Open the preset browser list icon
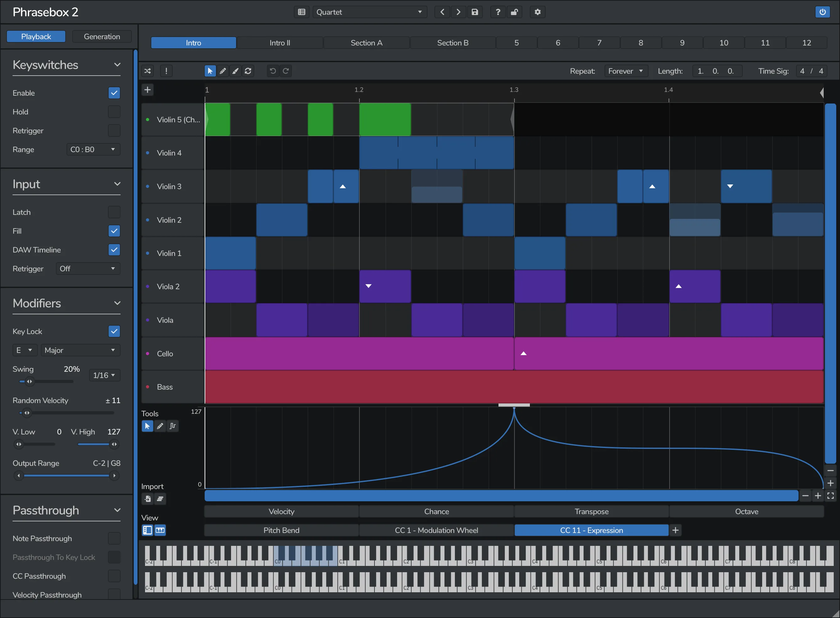This screenshot has width=840, height=618. (x=301, y=12)
